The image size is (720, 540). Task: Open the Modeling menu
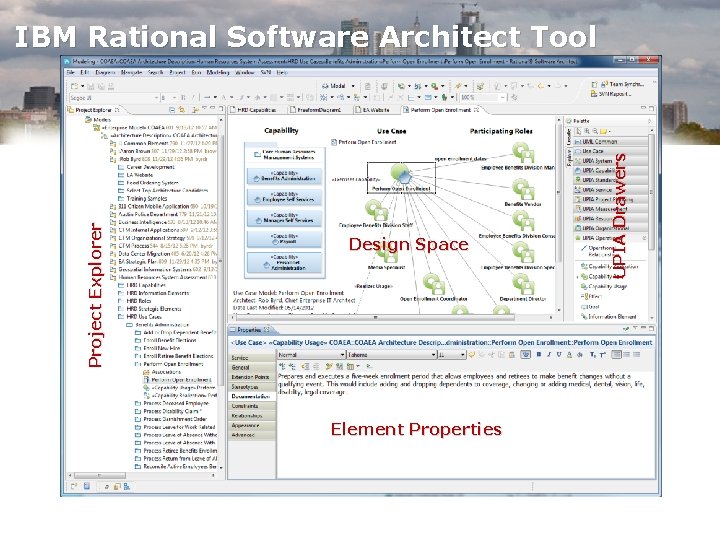tap(218, 73)
